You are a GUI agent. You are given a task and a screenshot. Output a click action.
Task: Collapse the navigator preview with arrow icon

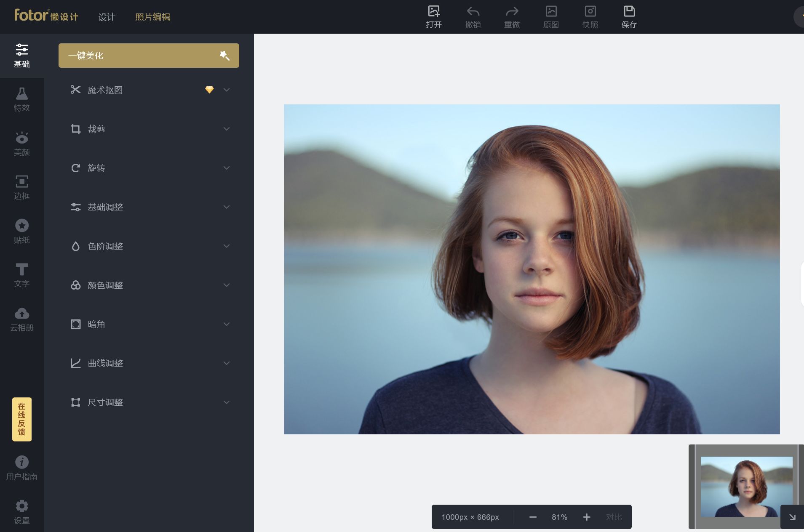coord(792,517)
